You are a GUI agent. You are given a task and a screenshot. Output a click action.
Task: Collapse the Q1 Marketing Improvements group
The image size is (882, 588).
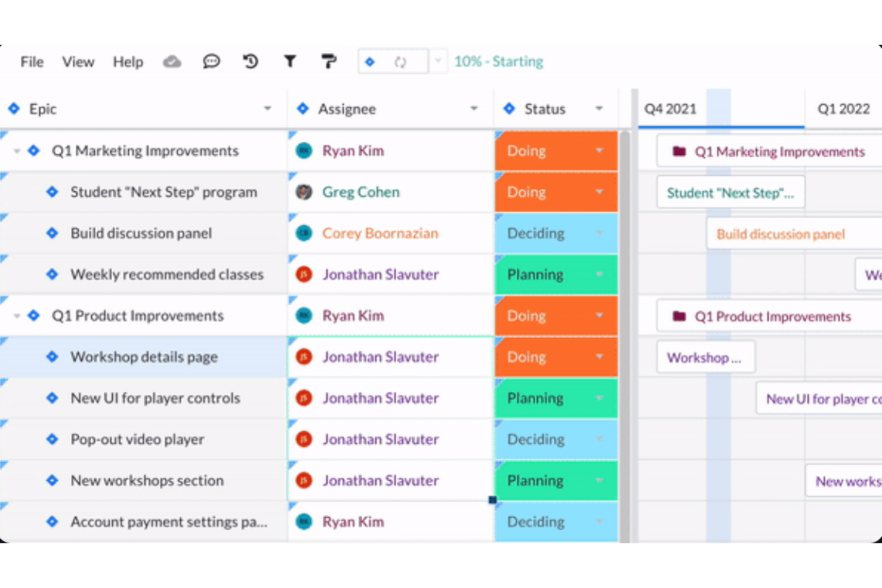pyautogui.click(x=17, y=151)
